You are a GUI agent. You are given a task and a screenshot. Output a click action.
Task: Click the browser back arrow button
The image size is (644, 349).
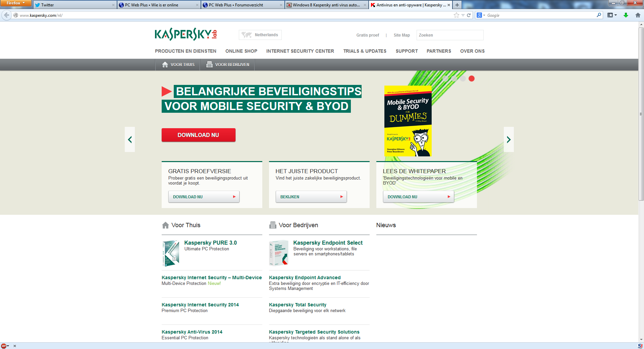pyautogui.click(x=6, y=15)
